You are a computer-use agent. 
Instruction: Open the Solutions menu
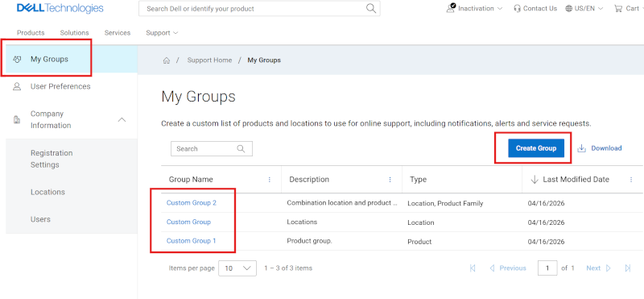tap(74, 33)
